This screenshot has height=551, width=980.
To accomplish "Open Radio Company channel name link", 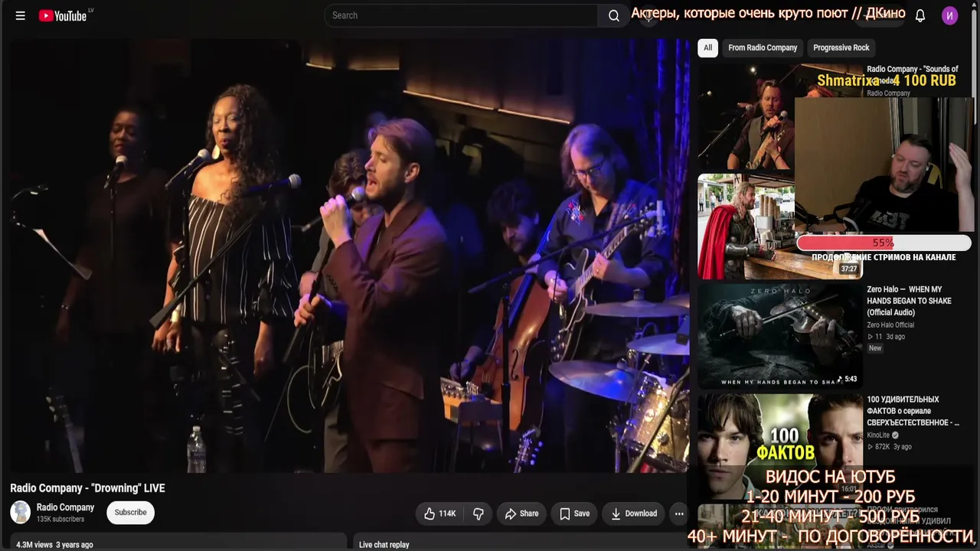I will 65,507.
